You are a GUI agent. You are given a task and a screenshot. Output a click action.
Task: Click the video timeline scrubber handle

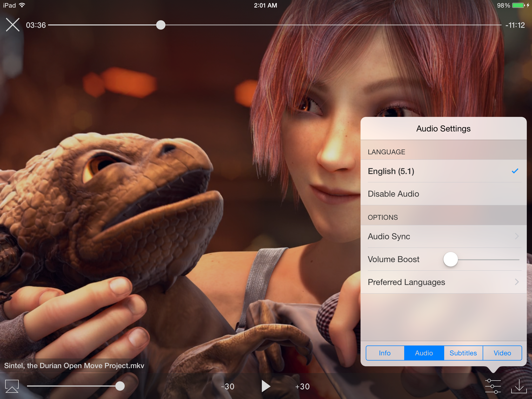tap(161, 25)
